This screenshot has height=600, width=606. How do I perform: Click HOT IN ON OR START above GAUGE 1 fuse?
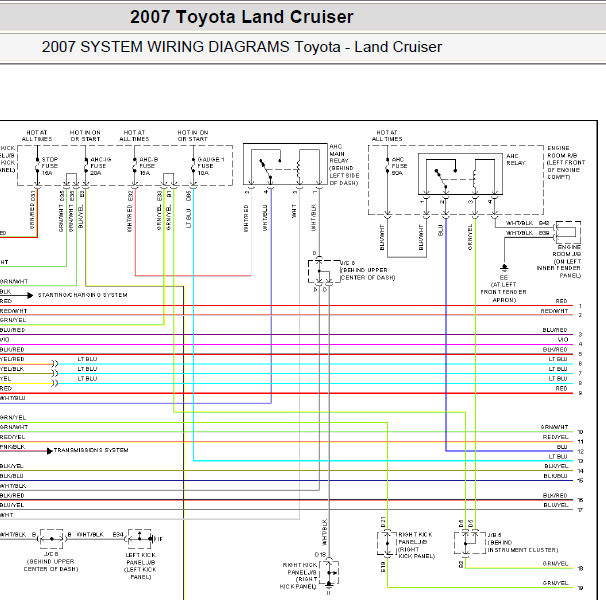192,136
